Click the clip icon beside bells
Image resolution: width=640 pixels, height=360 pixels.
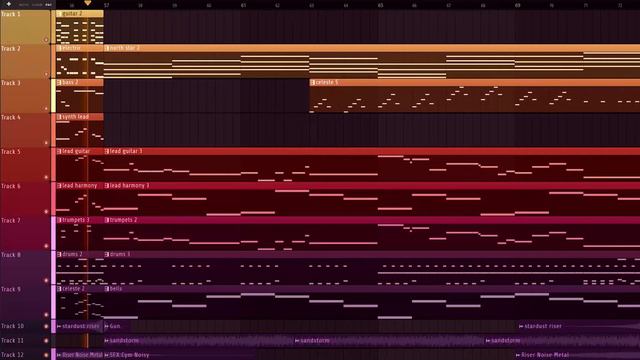(107, 289)
